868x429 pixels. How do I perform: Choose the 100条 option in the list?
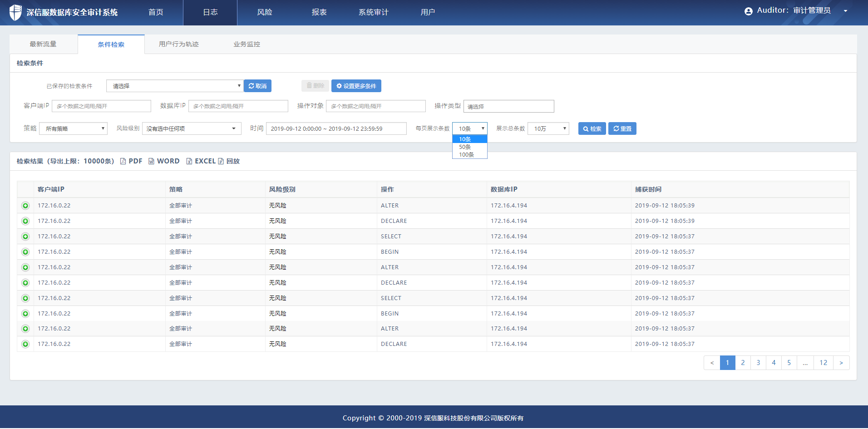click(466, 155)
